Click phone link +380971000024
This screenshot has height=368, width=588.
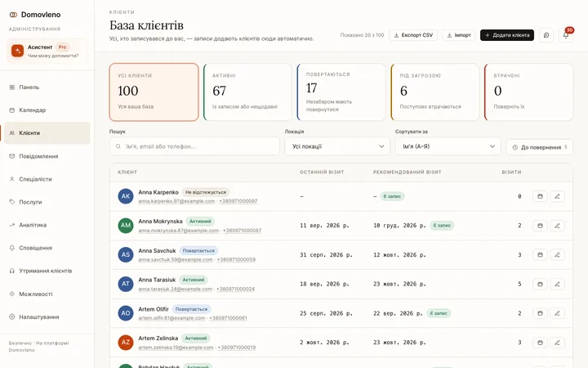tap(235, 289)
